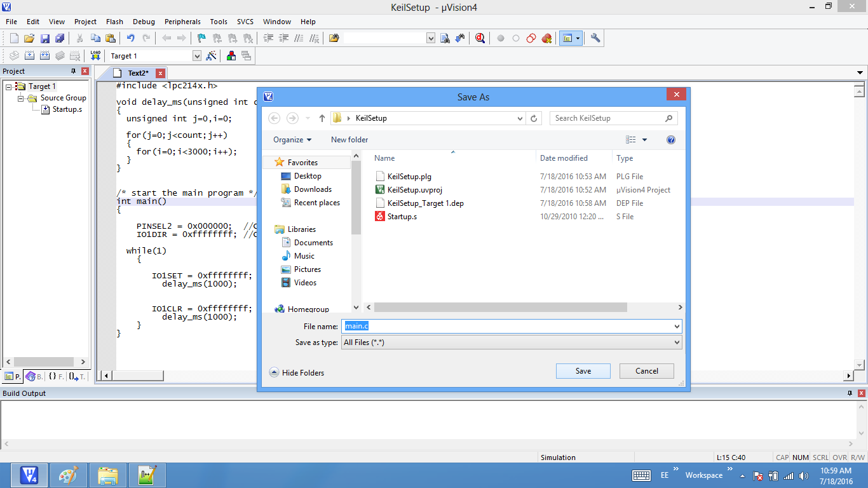The width and height of the screenshot is (868, 488).
Task: Open Target Options magic wand icon
Action: point(212,56)
